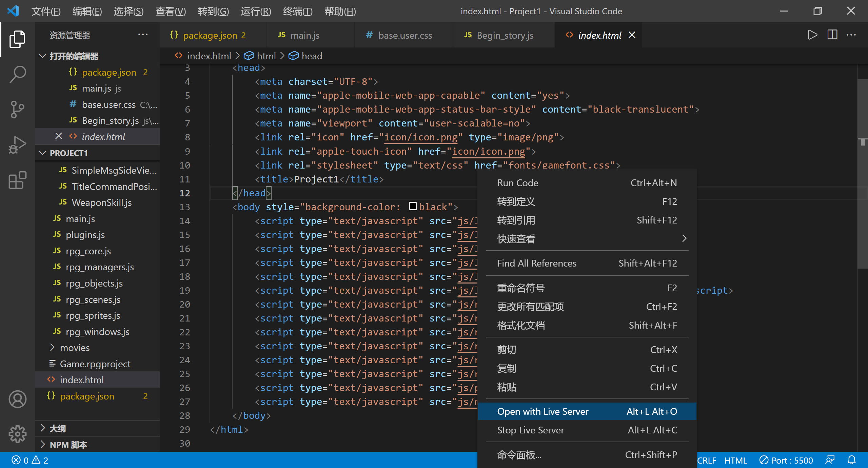Open rpg_core.js in file tree

97,251
